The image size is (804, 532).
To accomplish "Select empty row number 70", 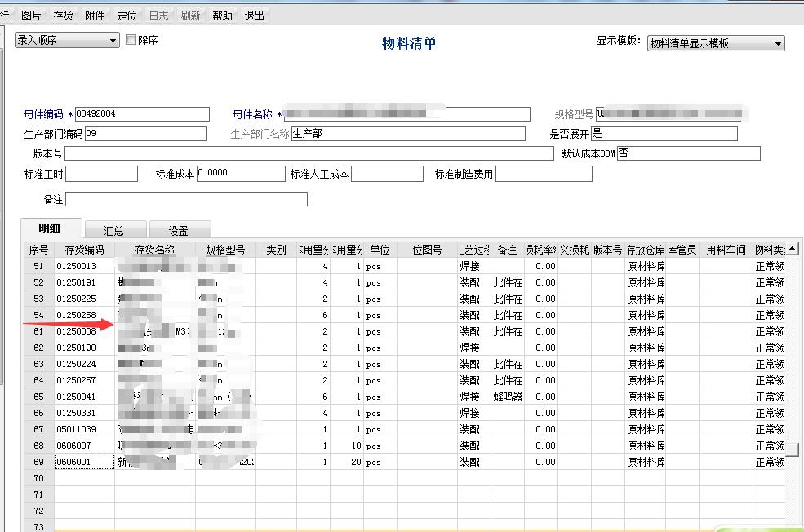I will (39, 478).
